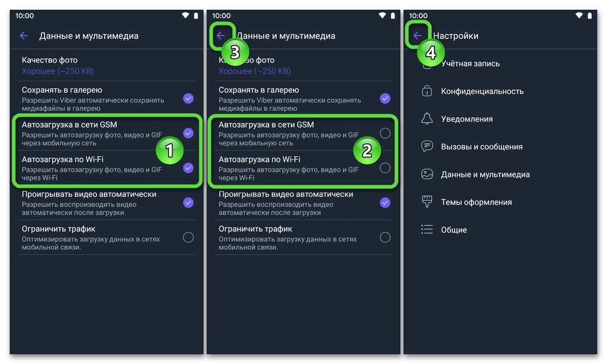The height and width of the screenshot is (364, 607).
Task: Click the list icon next to Общие
Action: coord(427,230)
